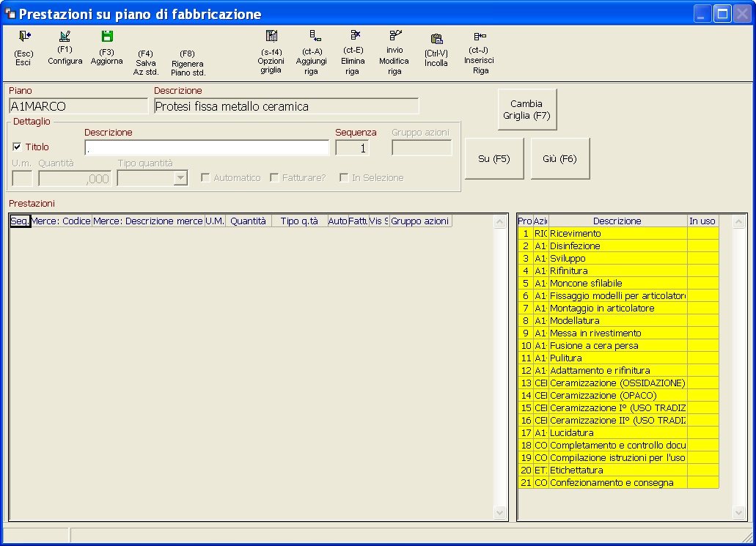The width and height of the screenshot is (756, 546).
Task: Select Fissaggio modelli per articolatore row
Action: click(x=618, y=296)
